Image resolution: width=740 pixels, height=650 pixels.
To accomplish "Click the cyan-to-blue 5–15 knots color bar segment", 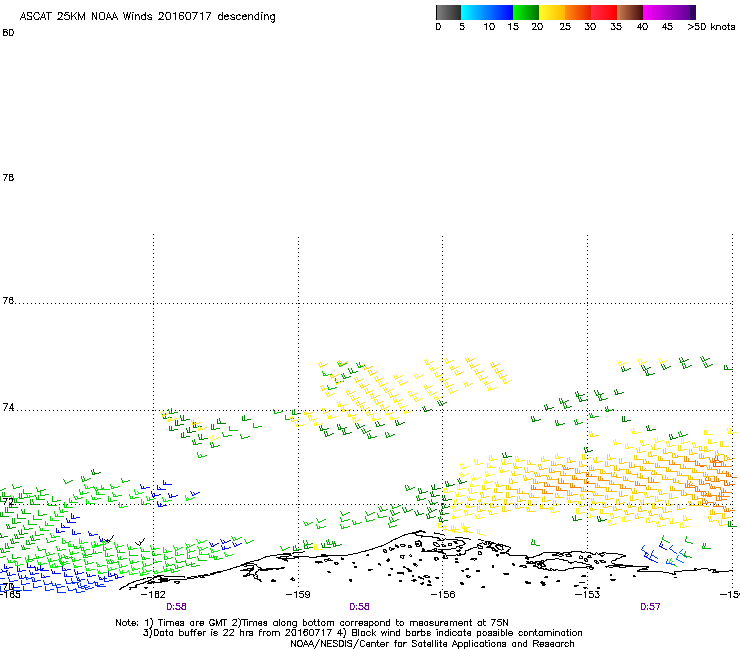I will [x=487, y=12].
